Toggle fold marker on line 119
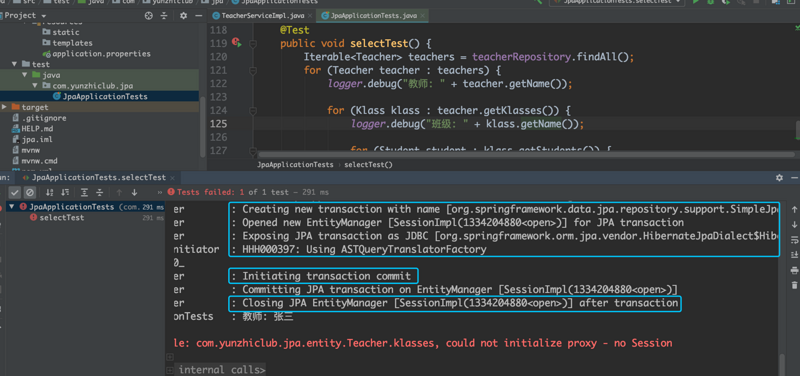The height and width of the screenshot is (376, 800). (253, 44)
